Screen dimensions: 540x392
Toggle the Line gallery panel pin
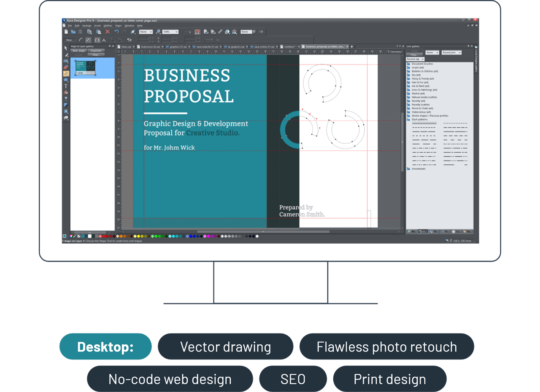468,46
